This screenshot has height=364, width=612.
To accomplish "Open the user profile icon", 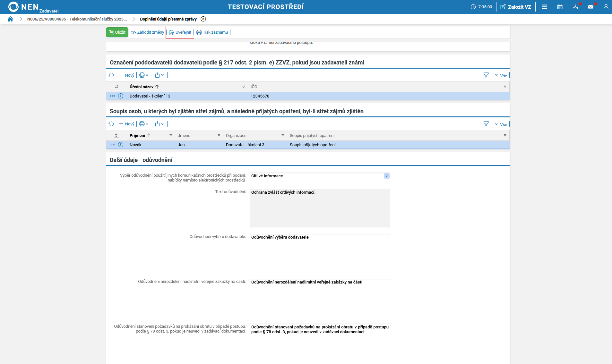I will [606, 7].
